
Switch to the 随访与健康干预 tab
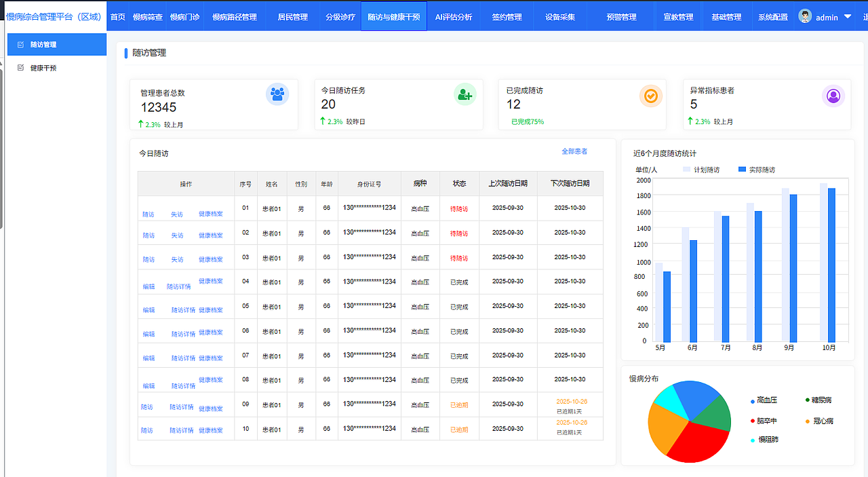pyautogui.click(x=393, y=16)
